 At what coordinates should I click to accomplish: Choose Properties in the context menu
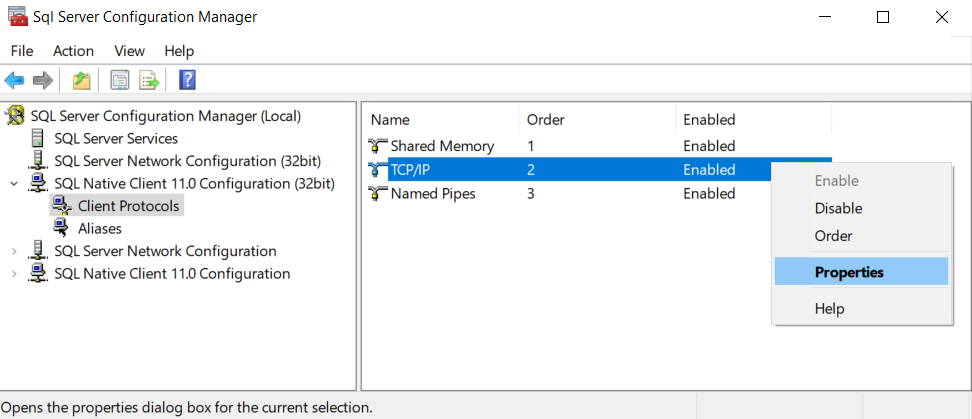(x=862, y=271)
